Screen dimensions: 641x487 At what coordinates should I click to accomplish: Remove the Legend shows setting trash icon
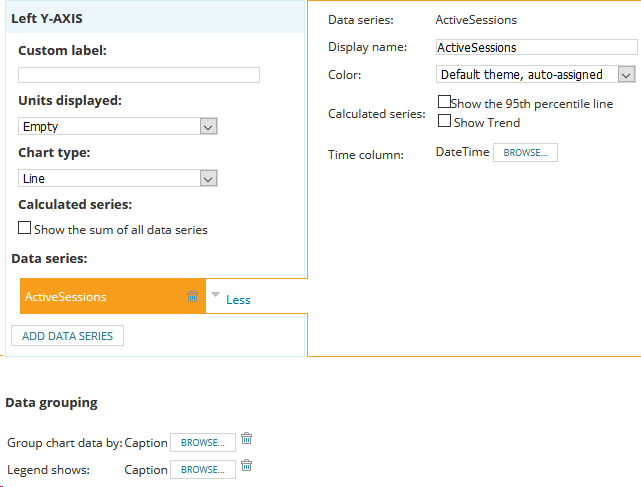point(247,465)
